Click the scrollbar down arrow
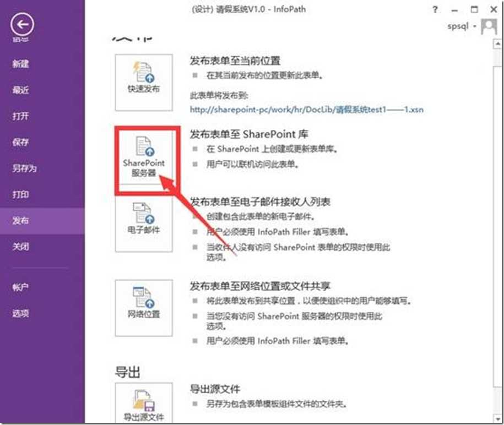The width and height of the screenshot is (504, 425). (497, 418)
